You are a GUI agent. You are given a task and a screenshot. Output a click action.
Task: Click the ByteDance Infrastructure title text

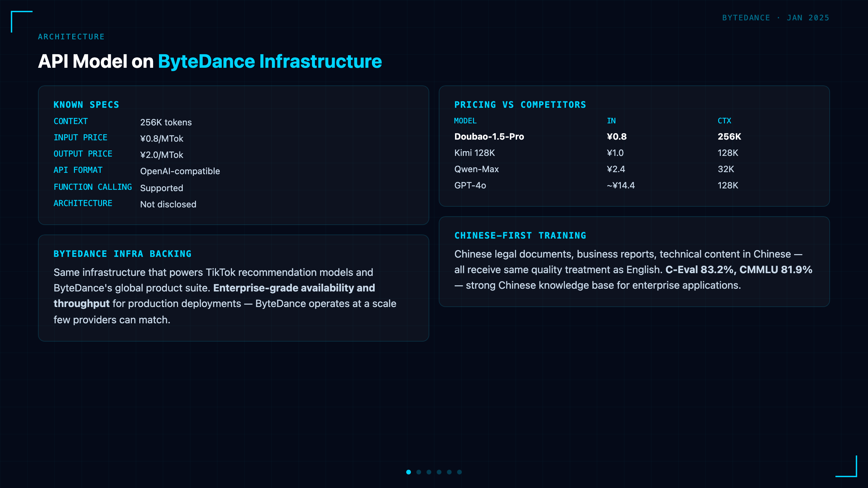[x=270, y=61]
